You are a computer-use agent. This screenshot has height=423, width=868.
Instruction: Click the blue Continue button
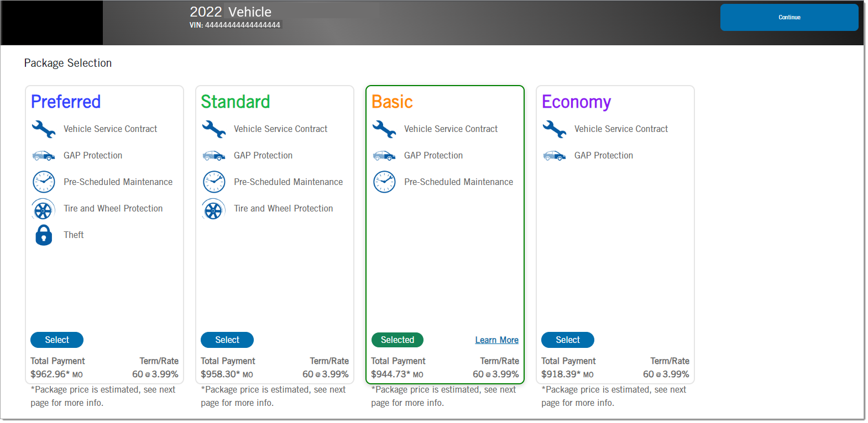[x=789, y=17]
